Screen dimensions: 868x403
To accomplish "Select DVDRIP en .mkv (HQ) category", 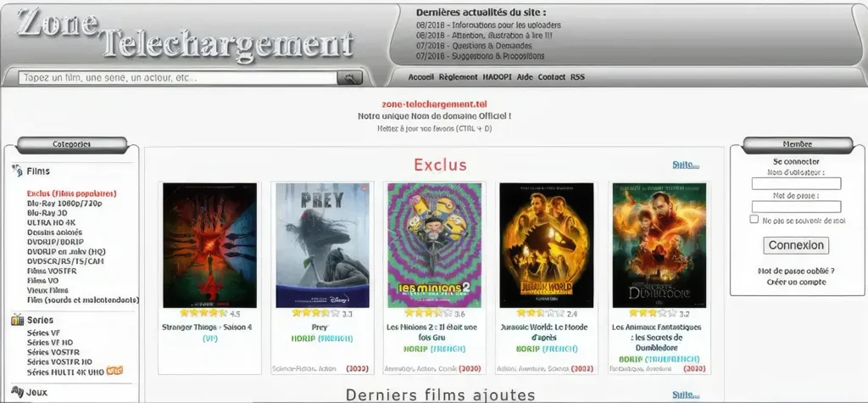I will [66, 251].
